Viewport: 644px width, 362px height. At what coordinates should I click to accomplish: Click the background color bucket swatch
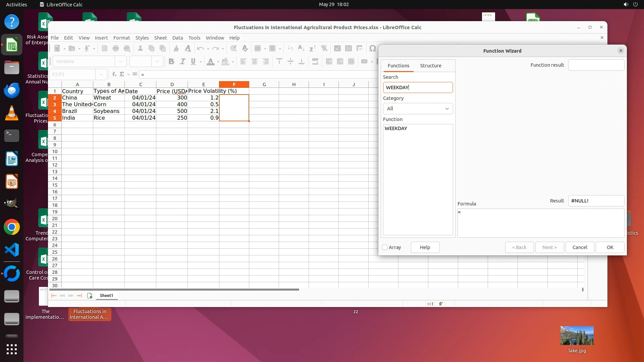(225, 62)
